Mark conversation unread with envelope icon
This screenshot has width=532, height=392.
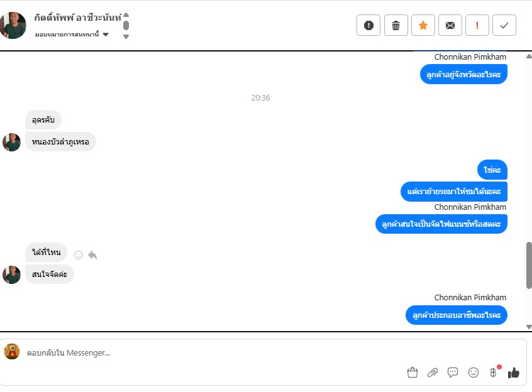450,25
